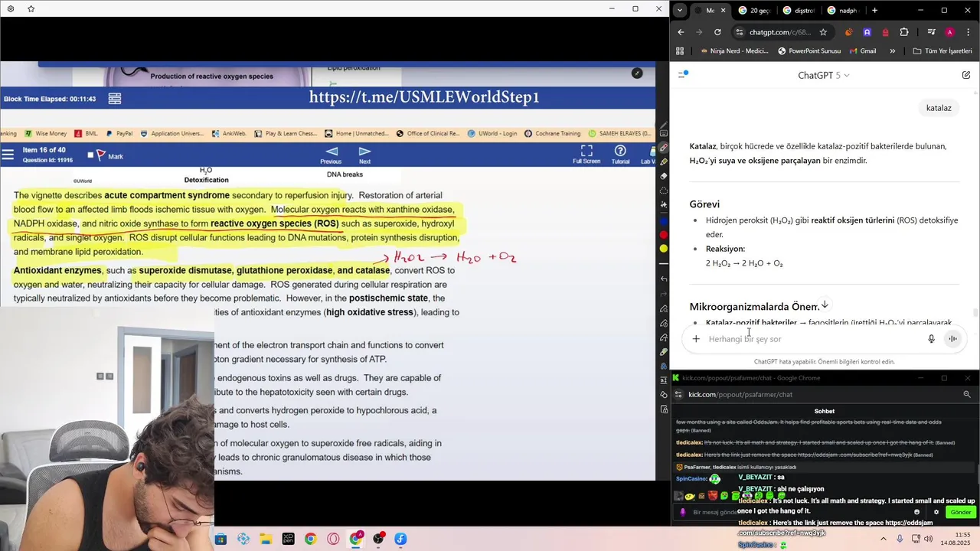Viewport: 980px width, 551px height.
Task: Open UWorld question list hamburger menu
Action: click(x=8, y=155)
